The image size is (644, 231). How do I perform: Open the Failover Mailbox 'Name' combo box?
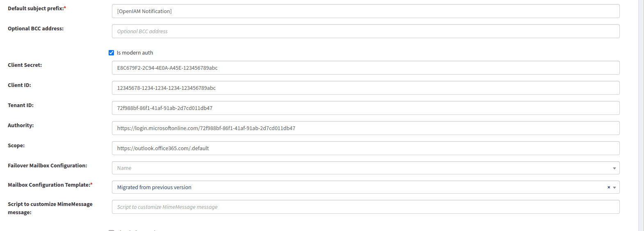click(x=366, y=168)
